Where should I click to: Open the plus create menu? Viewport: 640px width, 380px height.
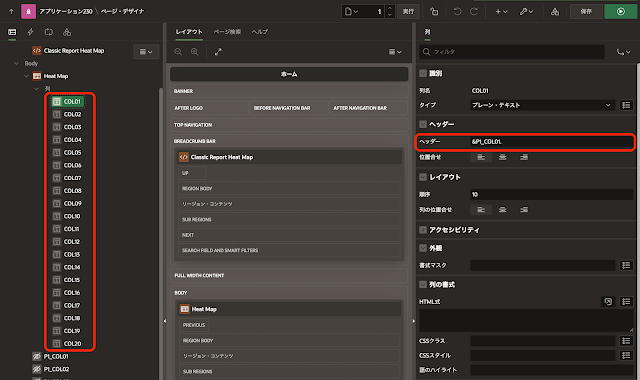[x=501, y=11]
